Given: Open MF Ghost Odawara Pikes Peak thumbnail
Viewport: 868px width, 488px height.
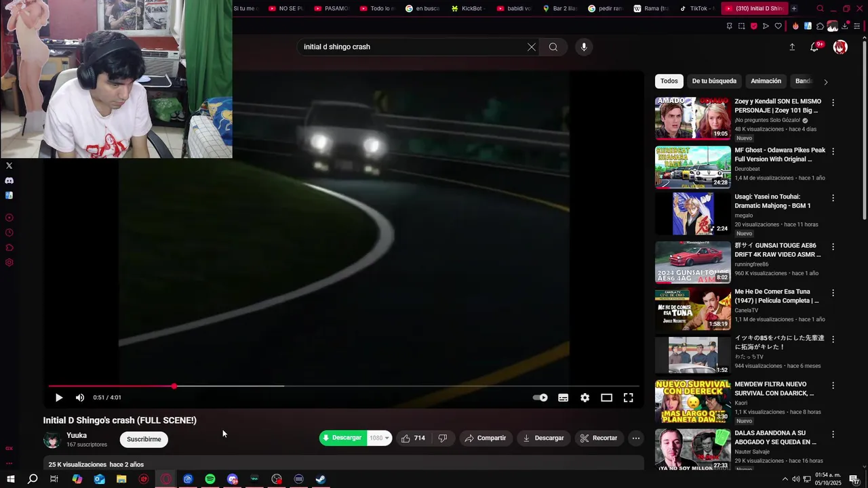Looking at the screenshot, I should click(x=693, y=167).
